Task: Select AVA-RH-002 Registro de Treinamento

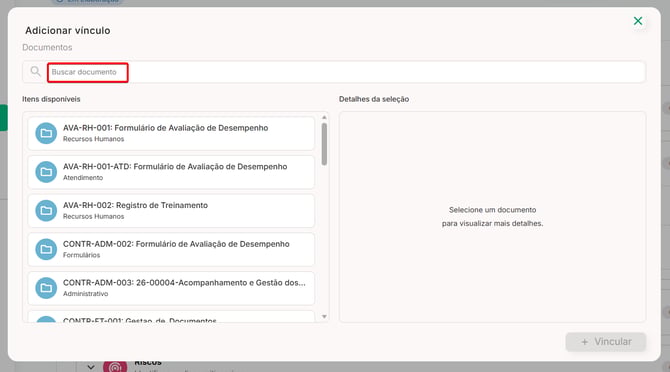Action: [171, 211]
